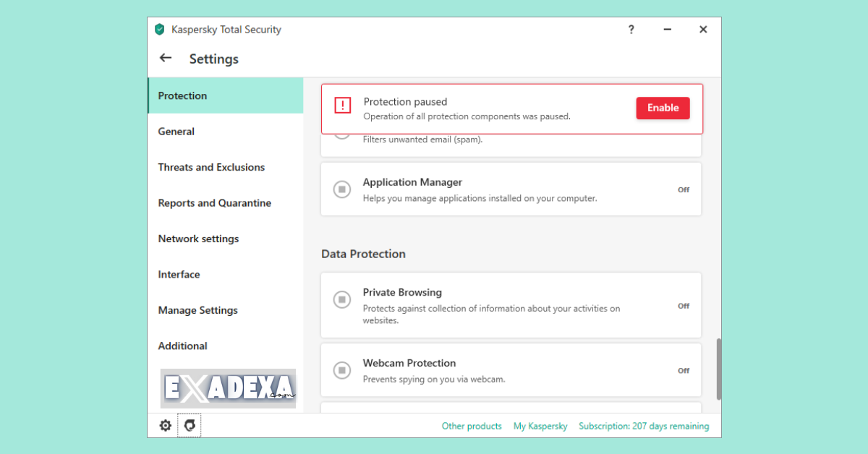
Task: Open help via the question mark icon
Action: [x=631, y=29]
